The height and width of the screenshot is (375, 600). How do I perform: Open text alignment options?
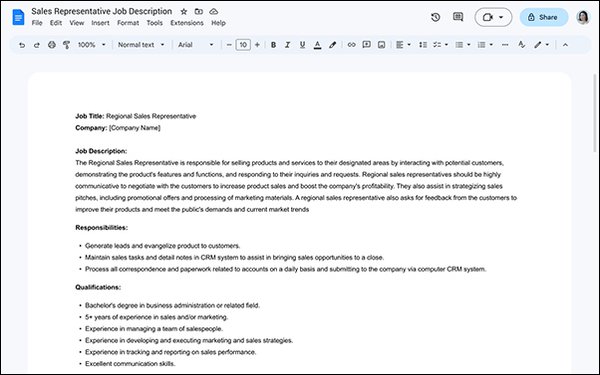[x=403, y=45]
